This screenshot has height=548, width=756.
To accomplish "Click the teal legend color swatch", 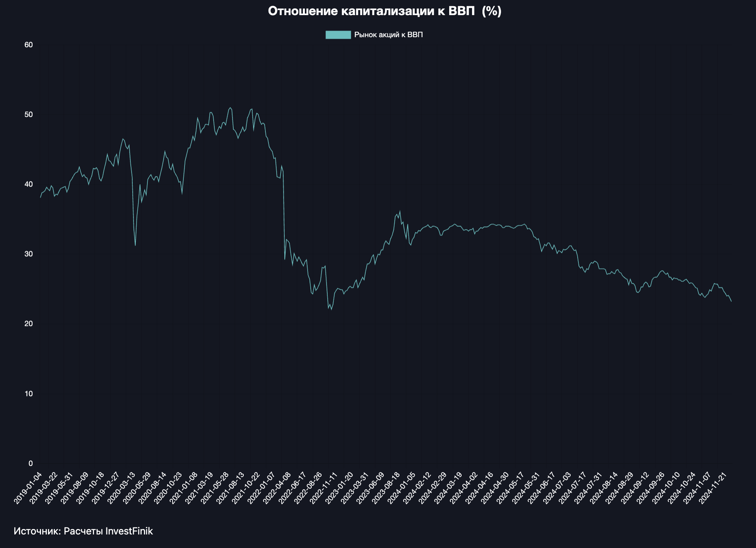I will 338,35.
